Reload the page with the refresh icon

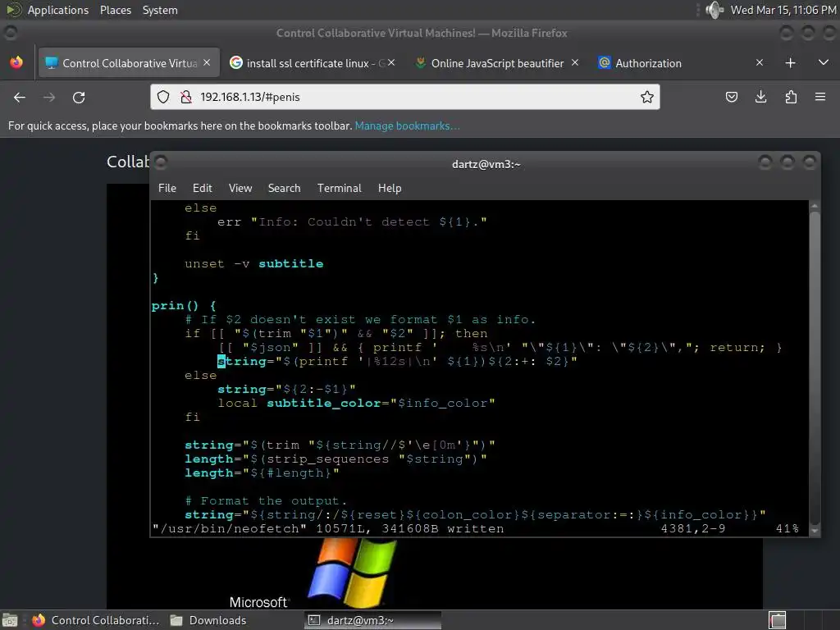click(x=79, y=97)
